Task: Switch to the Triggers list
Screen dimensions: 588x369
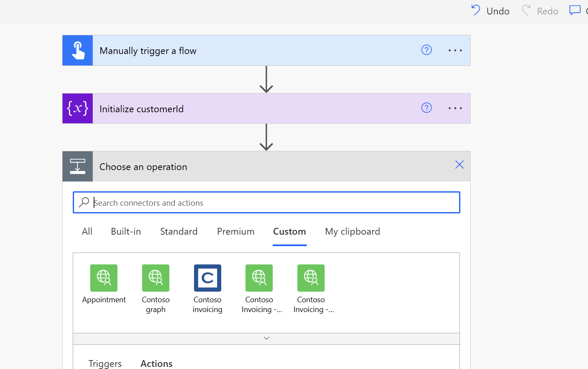Action: (x=105, y=363)
